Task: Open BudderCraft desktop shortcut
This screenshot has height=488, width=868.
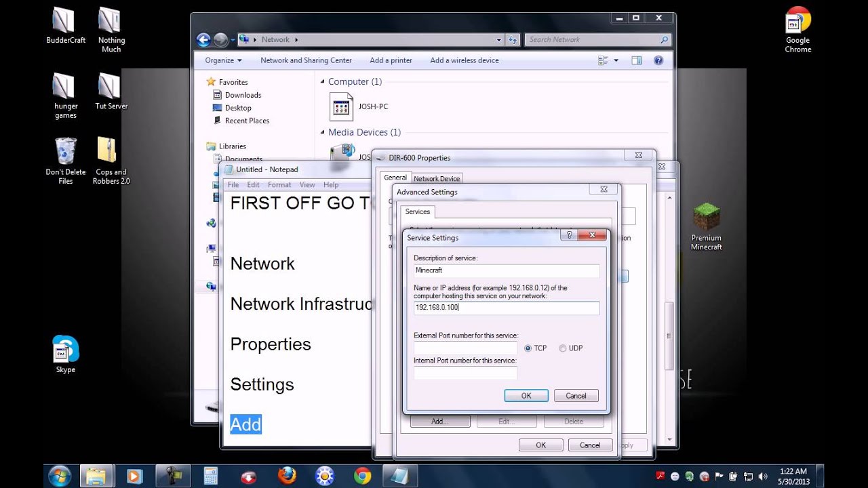Action: [x=66, y=26]
